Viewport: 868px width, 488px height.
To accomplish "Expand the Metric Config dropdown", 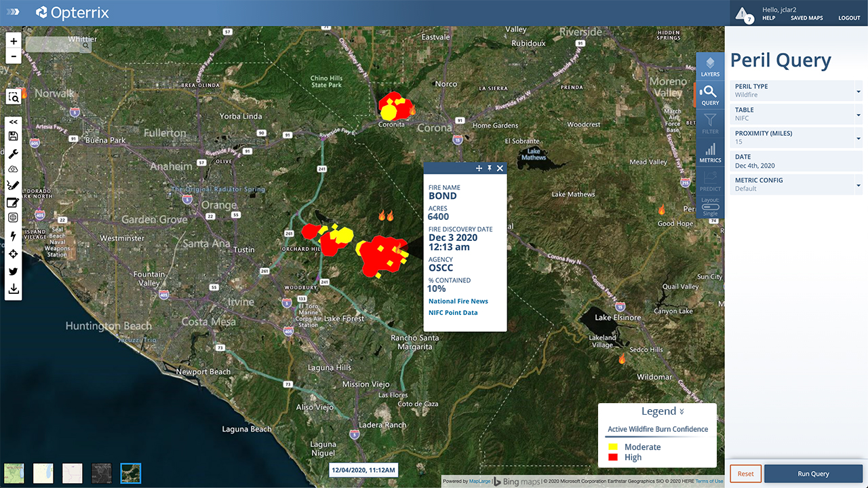I will click(796, 184).
